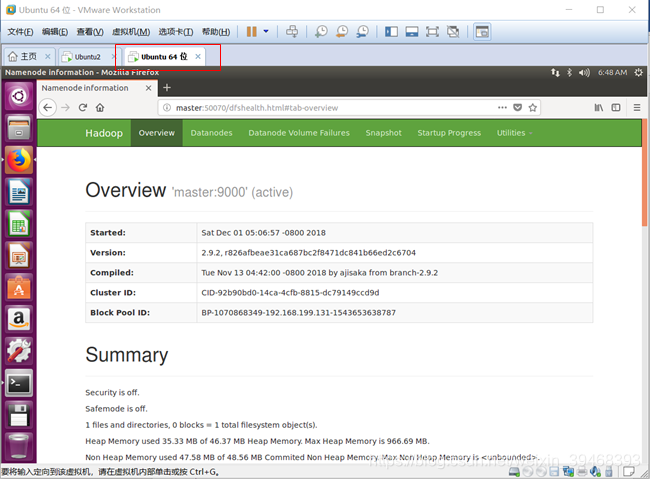The image size is (650, 479).
Task: Open the sound volume indicator
Action: (x=584, y=73)
